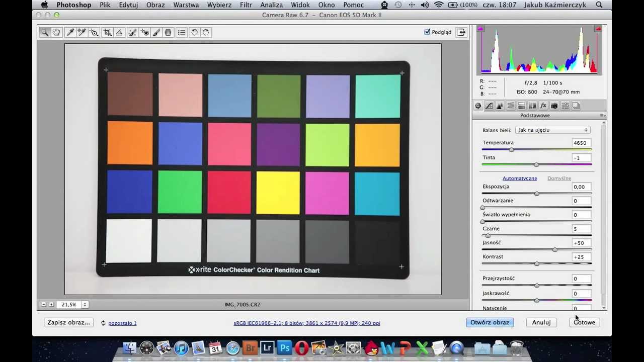Activate the Graduated Filter tool
The width and height of the screenshot is (644, 362).
coord(168,32)
